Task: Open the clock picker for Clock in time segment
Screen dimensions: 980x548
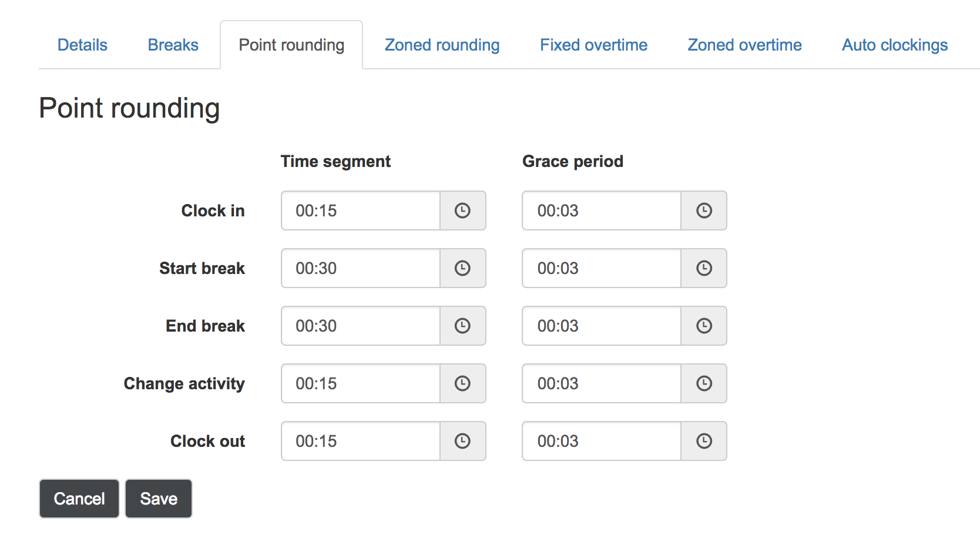Action: (x=462, y=210)
